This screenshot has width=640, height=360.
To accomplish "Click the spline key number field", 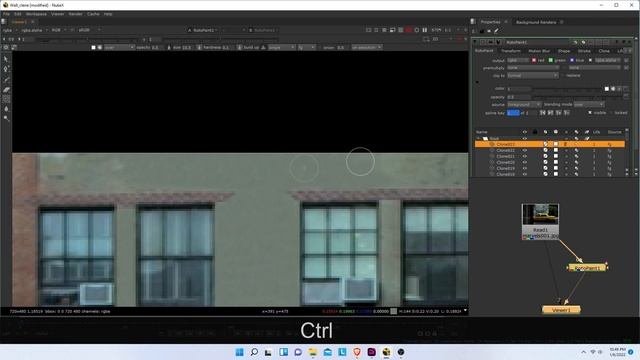I will click(513, 113).
